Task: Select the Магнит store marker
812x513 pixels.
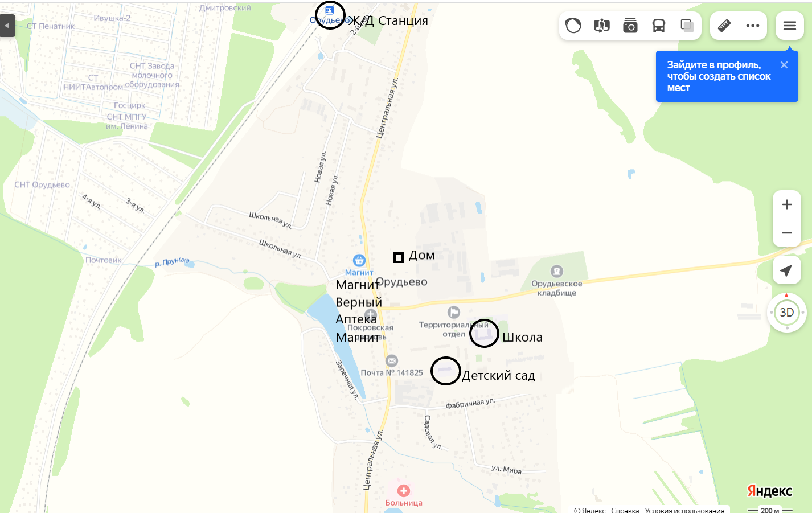Action: [359, 260]
